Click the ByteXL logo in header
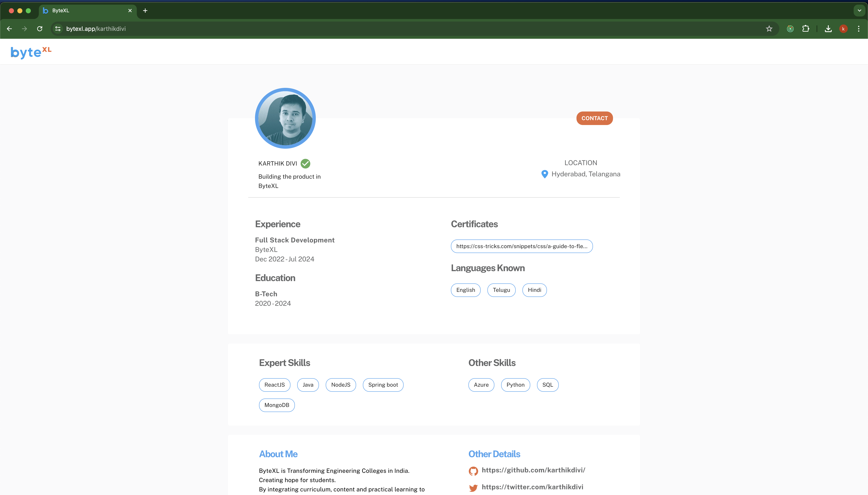Viewport: 868px width, 495px height. [31, 52]
